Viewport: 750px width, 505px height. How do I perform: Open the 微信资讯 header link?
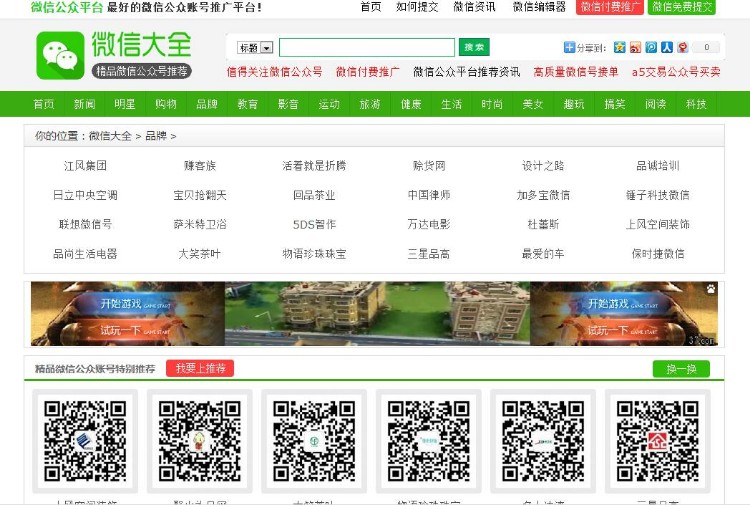[x=474, y=7]
